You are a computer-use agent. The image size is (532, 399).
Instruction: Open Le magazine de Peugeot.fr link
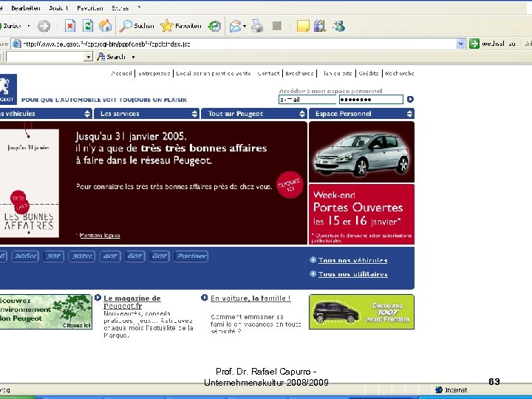(x=132, y=302)
